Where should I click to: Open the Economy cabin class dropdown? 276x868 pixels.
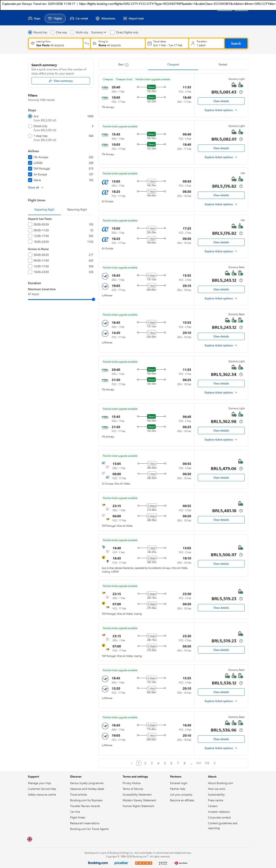click(x=99, y=32)
